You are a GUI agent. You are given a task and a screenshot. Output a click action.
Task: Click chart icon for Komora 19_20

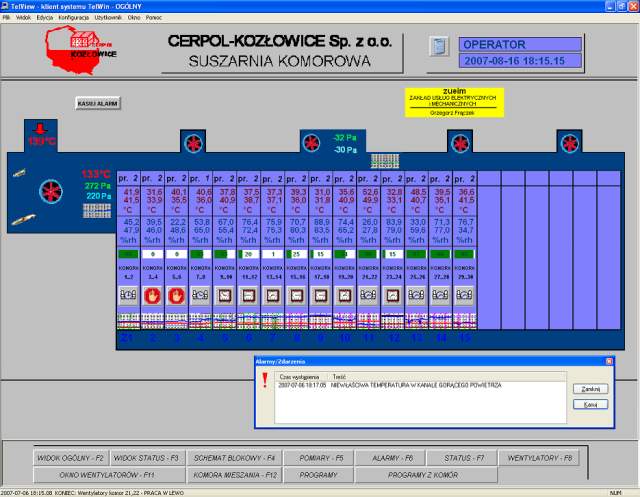(344, 295)
